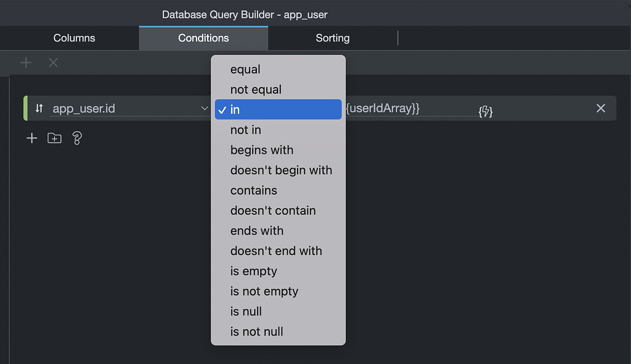Switch to the Sorting tab
Viewport: 631px width, 364px height.
pos(332,38)
